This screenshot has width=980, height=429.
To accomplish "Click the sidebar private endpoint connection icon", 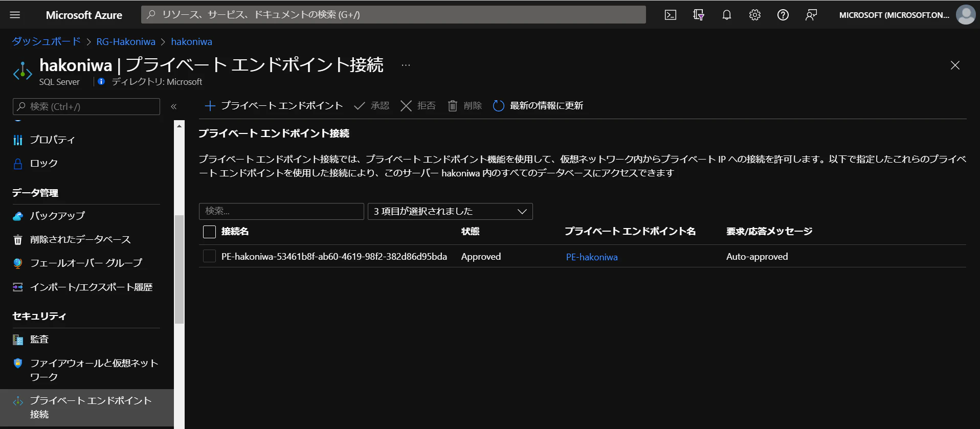I will [x=18, y=401].
